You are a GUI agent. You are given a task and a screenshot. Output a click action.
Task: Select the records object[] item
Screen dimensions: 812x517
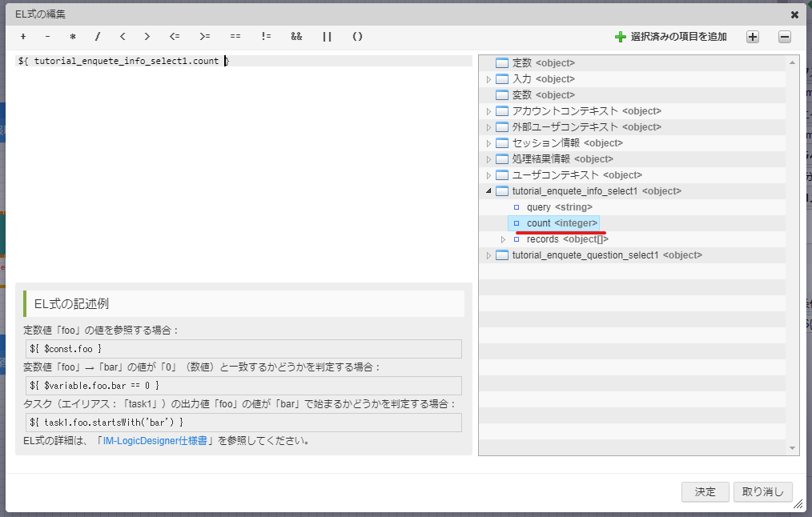(x=567, y=239)
